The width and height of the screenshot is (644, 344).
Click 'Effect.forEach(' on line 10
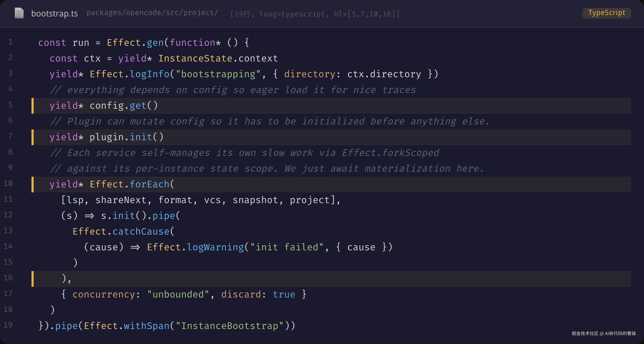tap(132, 184)
